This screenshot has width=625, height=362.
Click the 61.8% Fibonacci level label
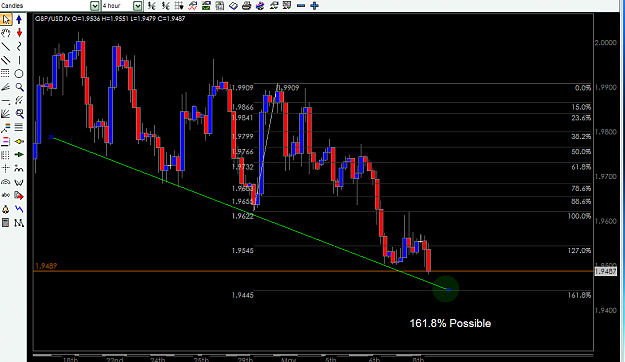(581, 167)
